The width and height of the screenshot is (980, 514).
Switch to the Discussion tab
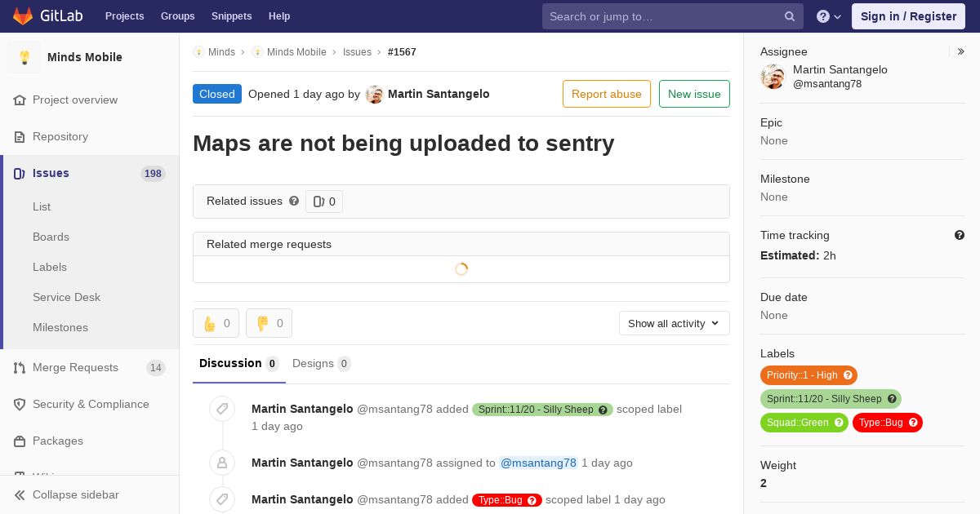tap(239, 363)
